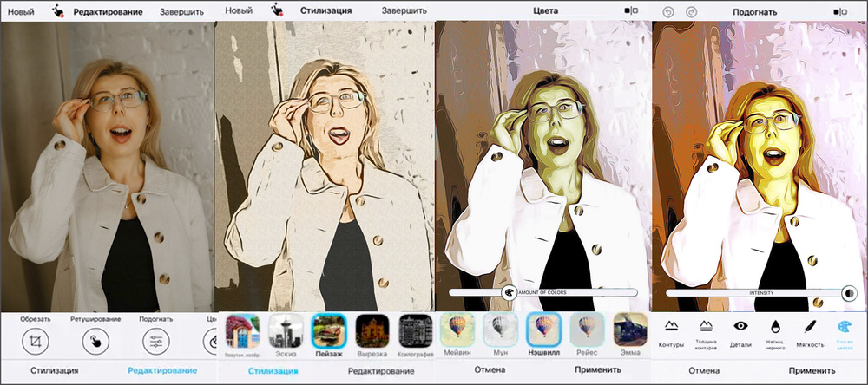Click the undo arrow in the Подогнать header
The height and width of the screenshot is (385, 868).
[x=667, y=12]
